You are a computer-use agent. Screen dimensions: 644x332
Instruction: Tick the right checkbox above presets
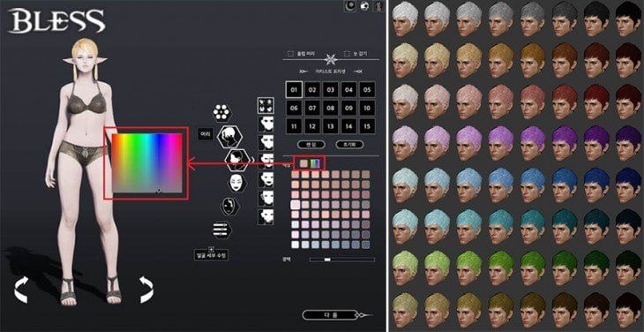[x=347, y=54]
